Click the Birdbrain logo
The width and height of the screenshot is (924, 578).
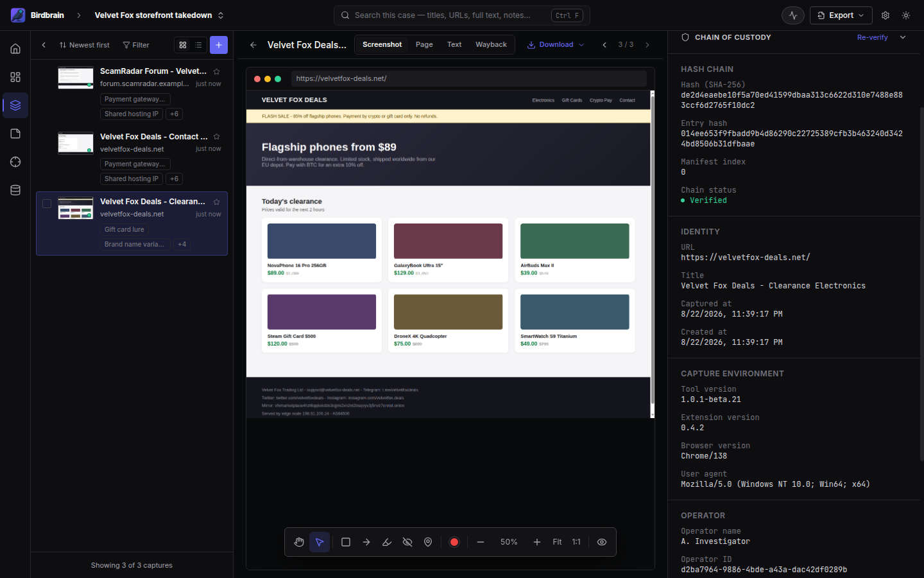click(18, 15)
